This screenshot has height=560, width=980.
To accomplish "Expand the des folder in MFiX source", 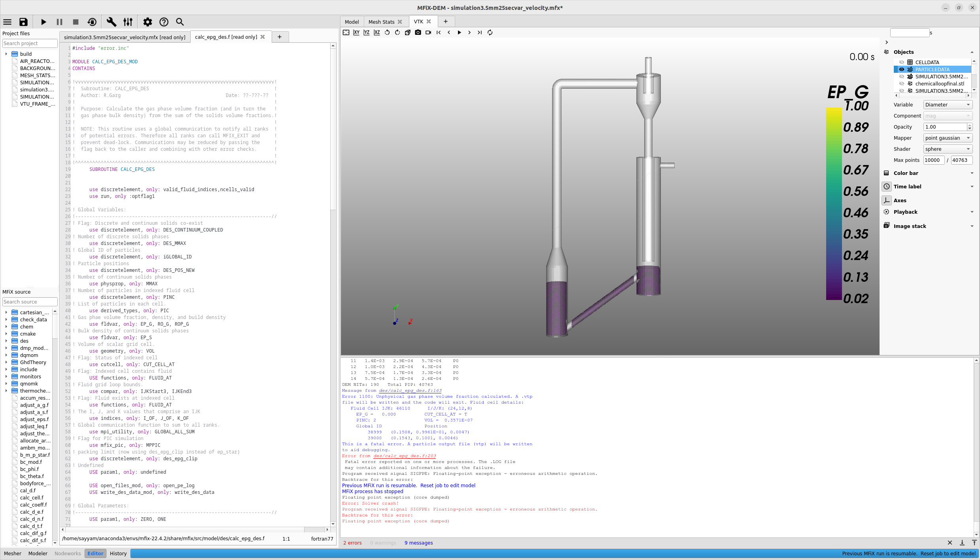I will (x=6, y=341).
